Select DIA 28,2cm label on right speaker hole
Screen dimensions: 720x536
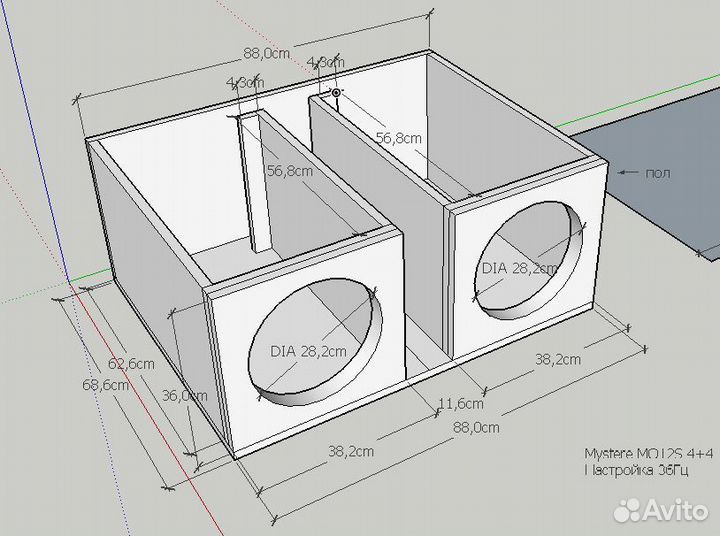pyautogui.click(x=519, y=269)
